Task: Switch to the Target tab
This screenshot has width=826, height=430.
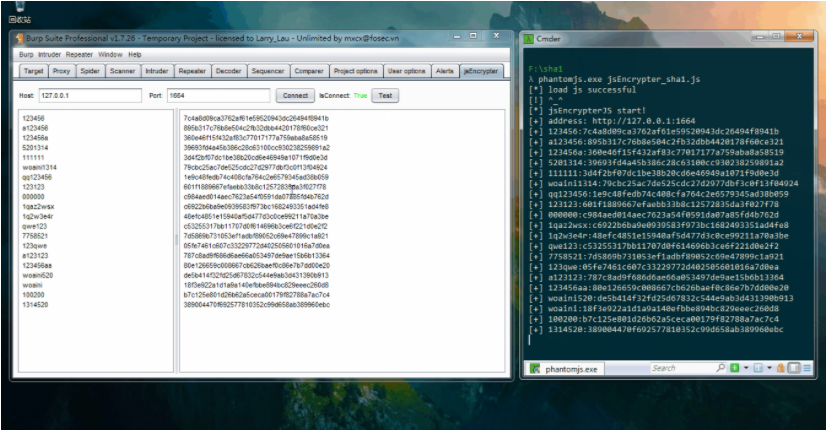Action: [x=33, y=71]
